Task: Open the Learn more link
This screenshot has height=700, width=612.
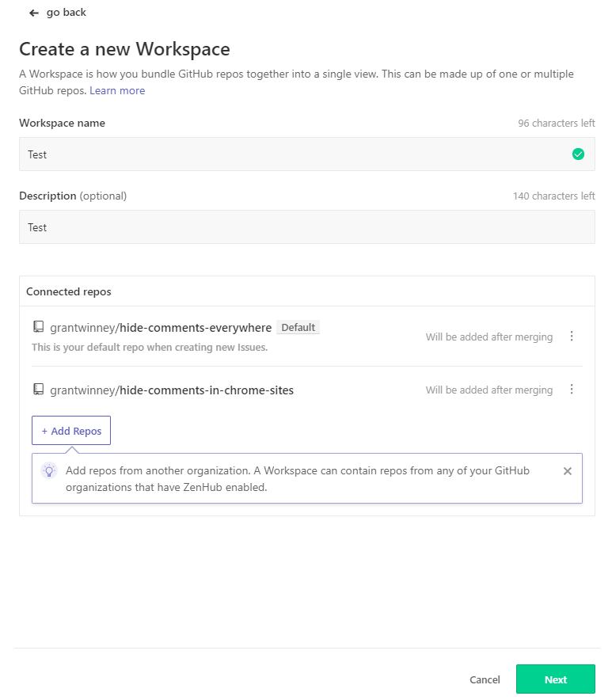Action: (x=117, y=90)
